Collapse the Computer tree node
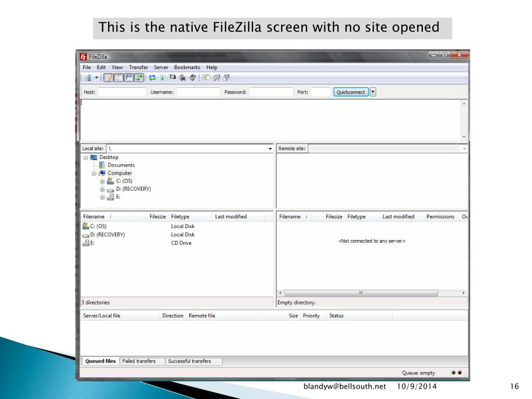This screenshot has height=399, width=532. click(94, 174)
